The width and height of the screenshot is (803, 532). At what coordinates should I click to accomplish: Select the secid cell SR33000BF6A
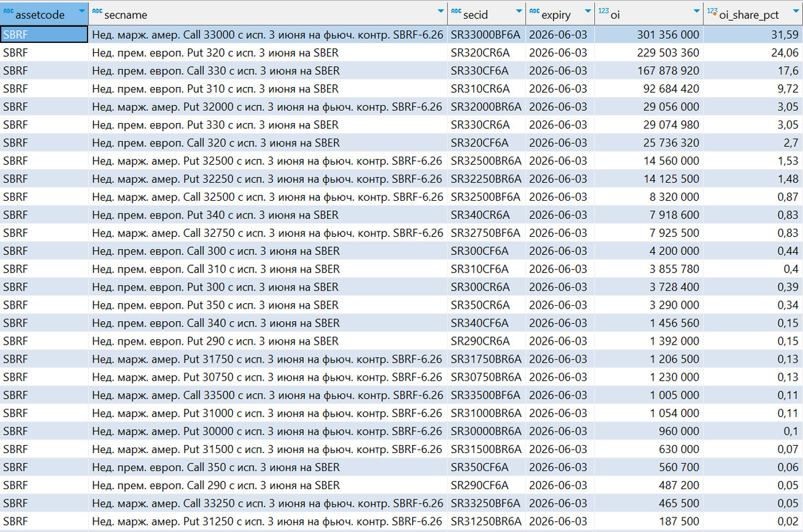tap(486, 34)
